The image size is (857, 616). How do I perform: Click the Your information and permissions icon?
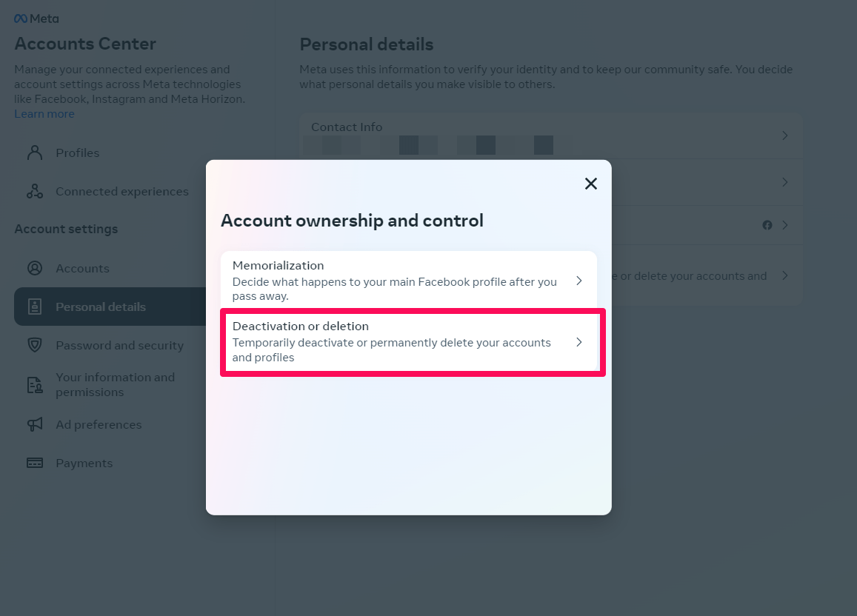[35, 385]
